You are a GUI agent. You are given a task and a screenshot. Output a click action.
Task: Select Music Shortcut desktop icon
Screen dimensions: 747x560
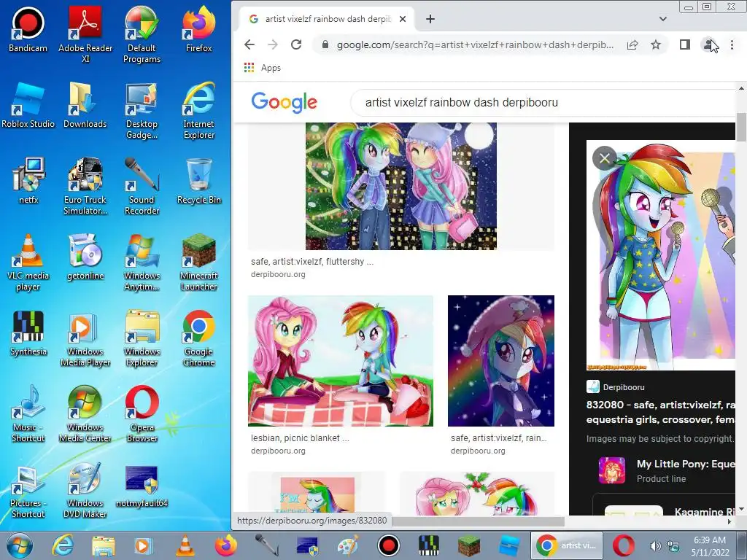pos(28,414)
